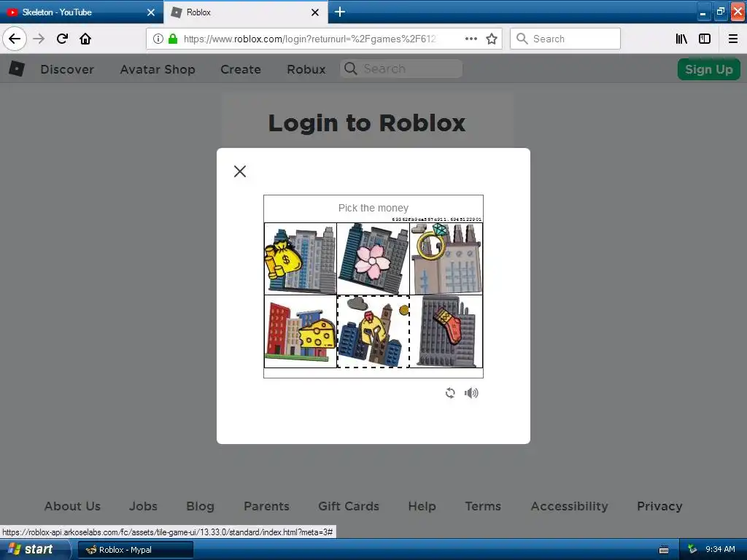
Task: Open the Windows start menu
Action: [x=34, y=550]
